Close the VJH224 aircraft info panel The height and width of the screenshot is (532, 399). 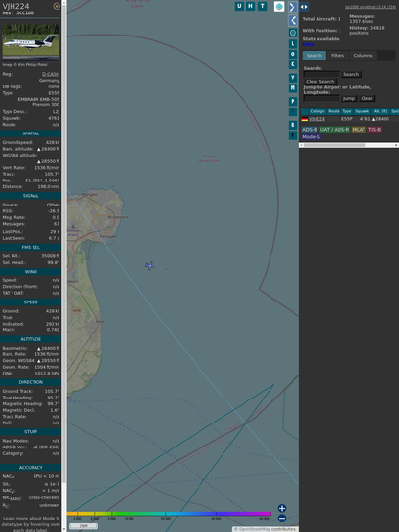(x=57, y=6)
